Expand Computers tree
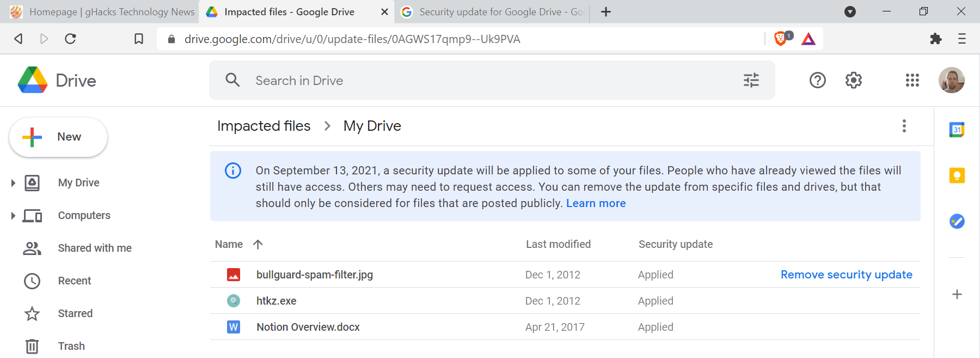 point(13,216)
